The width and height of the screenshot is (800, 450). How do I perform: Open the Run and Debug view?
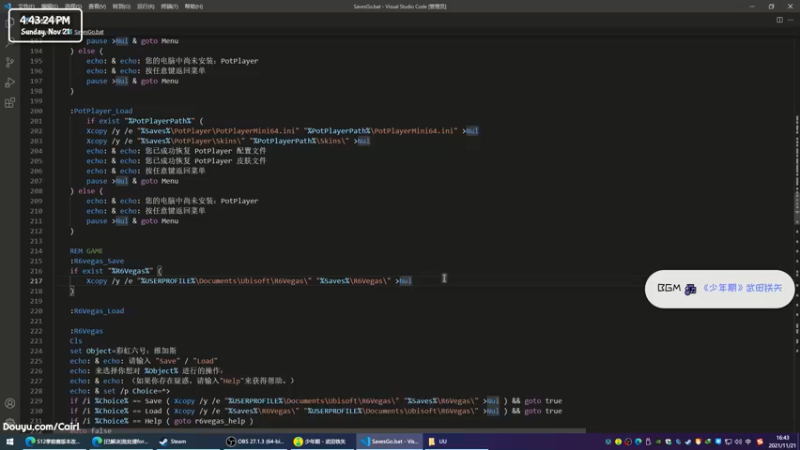[x=10, y=82]
